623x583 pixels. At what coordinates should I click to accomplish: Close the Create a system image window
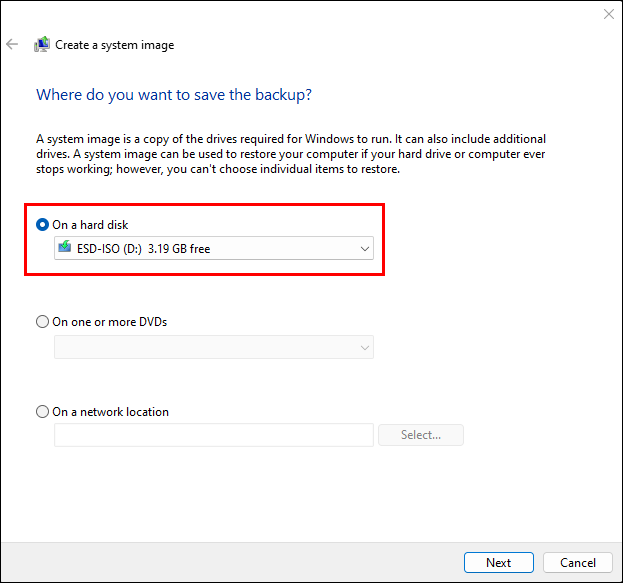[608, 14]
